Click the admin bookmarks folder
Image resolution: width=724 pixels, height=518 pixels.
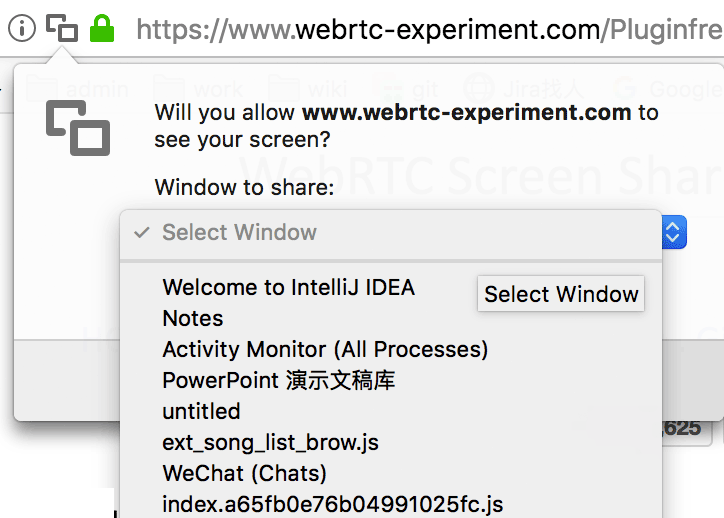[77, 89]
